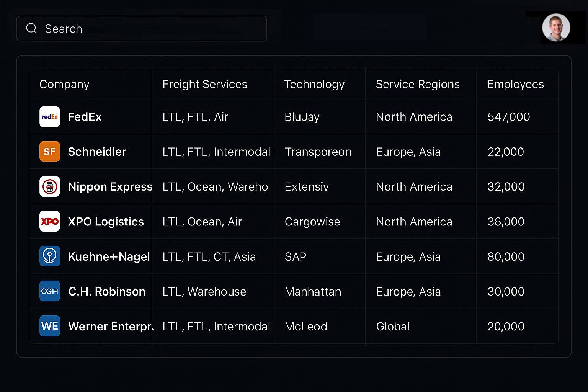Click inside the Search input field
This screenshot has width=588, height=392.
(142, 28)
